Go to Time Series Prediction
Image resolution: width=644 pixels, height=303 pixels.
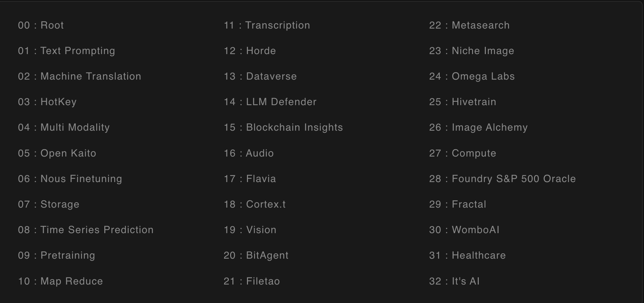point(85,230)
